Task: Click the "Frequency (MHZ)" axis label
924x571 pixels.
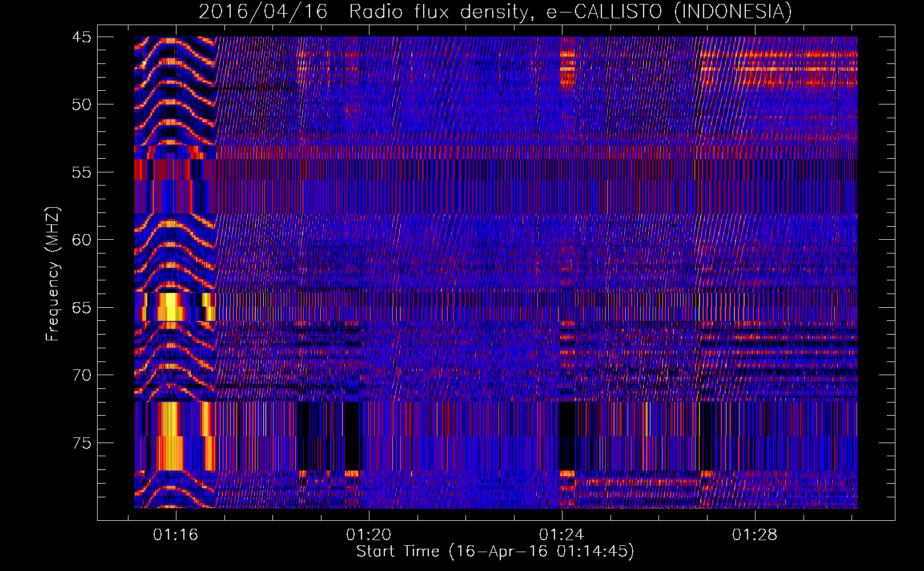Action: (53, 274)
